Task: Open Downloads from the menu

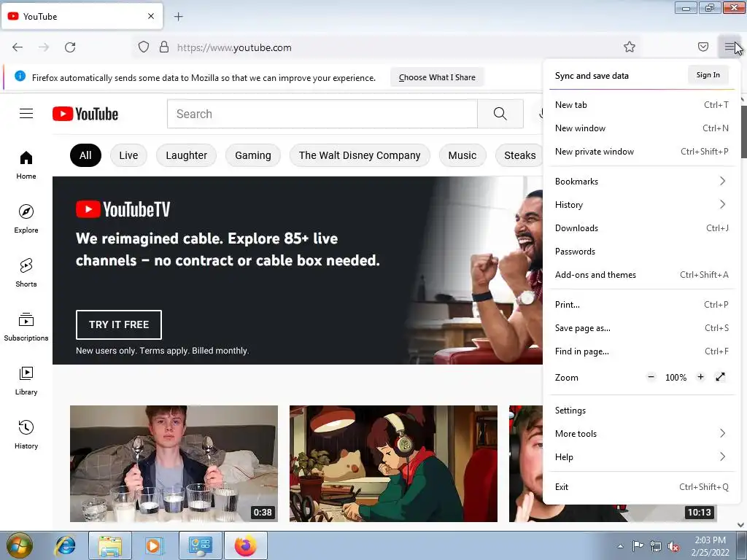Action: point(642,228)
